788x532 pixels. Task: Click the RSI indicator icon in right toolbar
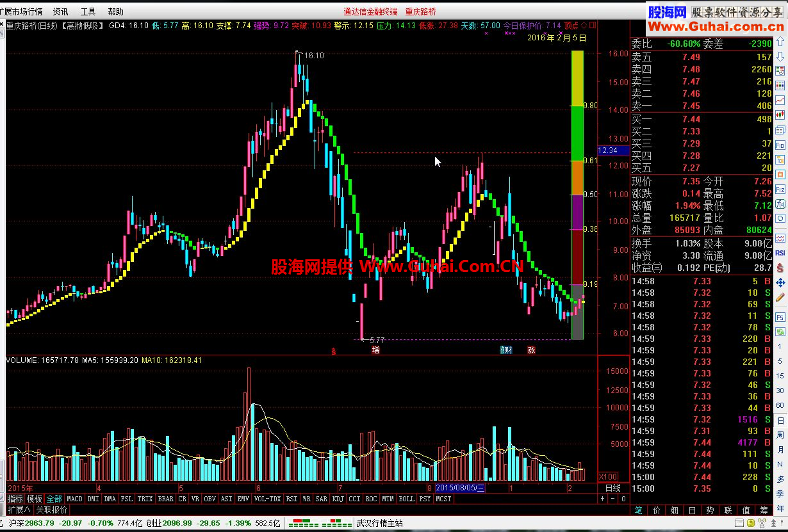point(780,253)
